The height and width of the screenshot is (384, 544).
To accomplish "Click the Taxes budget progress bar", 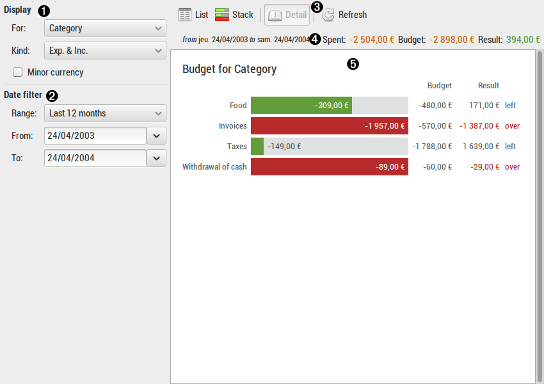I will click(x=330, y=146).
